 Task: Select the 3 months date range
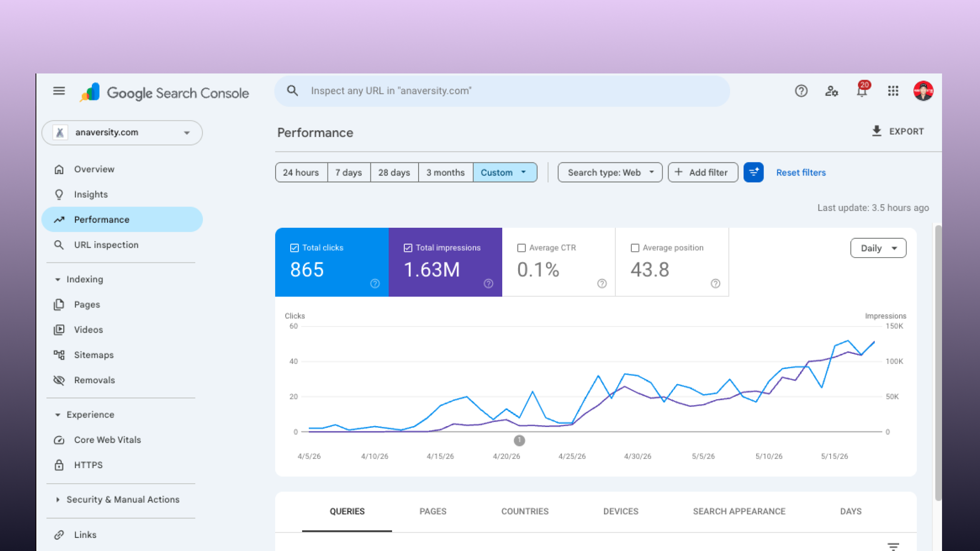[x=445, y=172]
